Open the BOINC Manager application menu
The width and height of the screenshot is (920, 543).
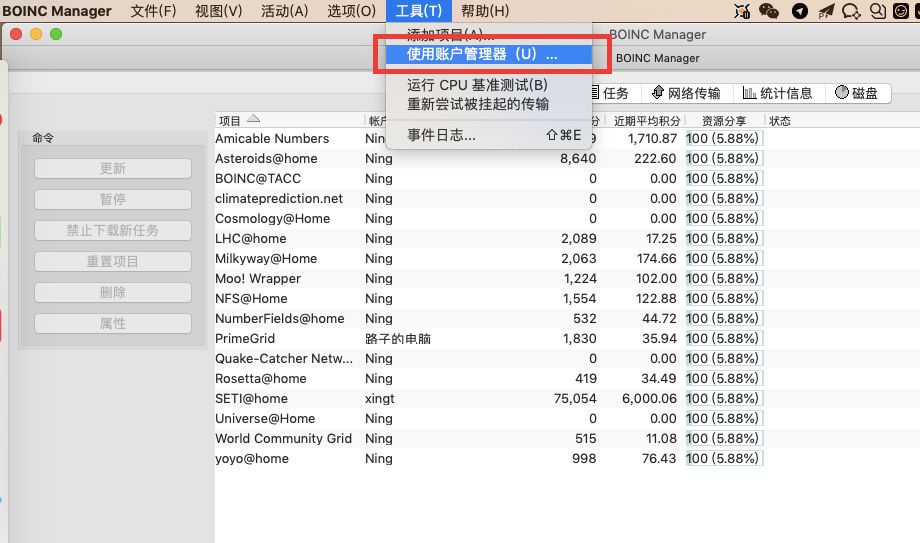57,11
